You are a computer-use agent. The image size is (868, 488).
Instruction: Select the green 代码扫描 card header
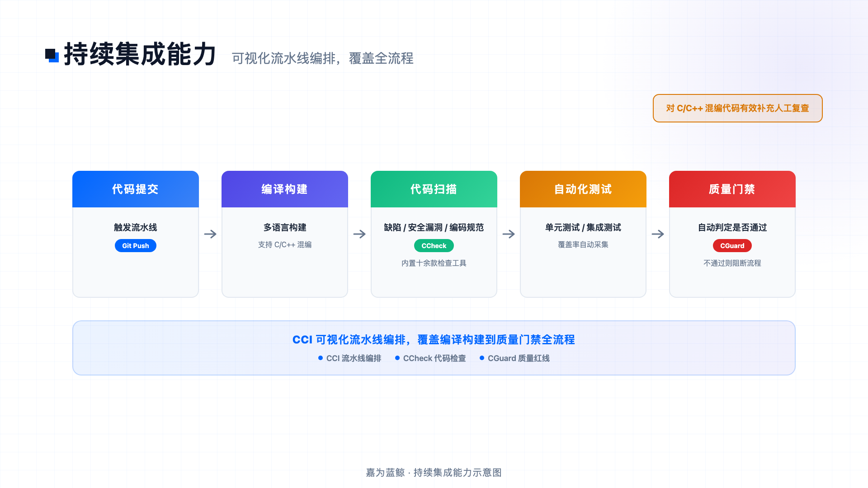(434, 189)
